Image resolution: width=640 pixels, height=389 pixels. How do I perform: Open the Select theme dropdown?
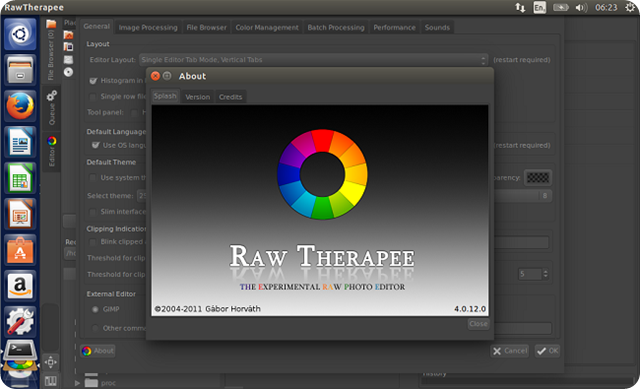pos(142,196)
